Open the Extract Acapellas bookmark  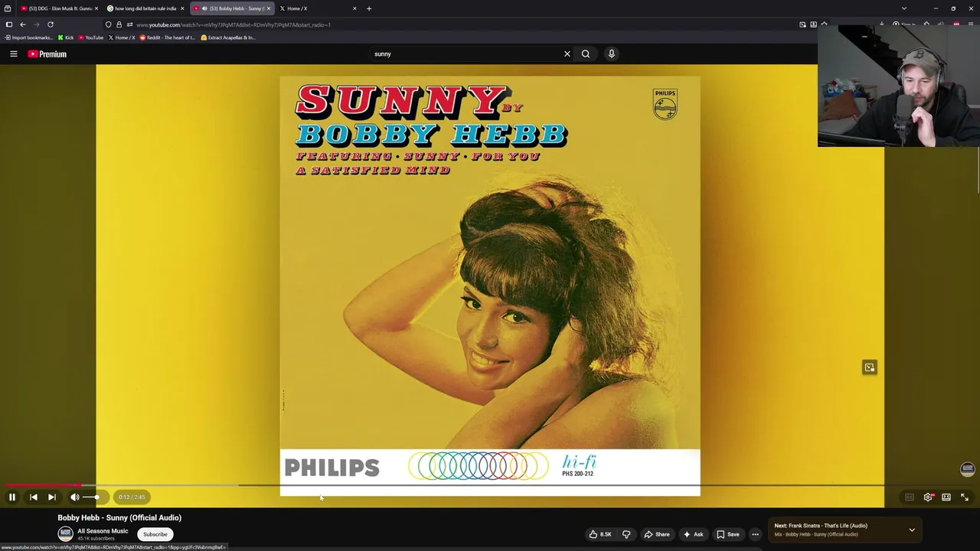tap(228, 37)
